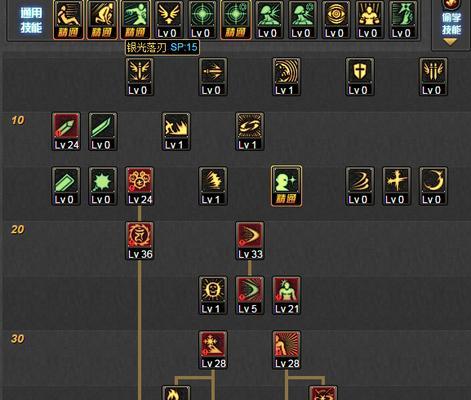Screen dimensions: 471x400
Task: Click the skull skill at Lv 1
Action: [x=213, y=295]
